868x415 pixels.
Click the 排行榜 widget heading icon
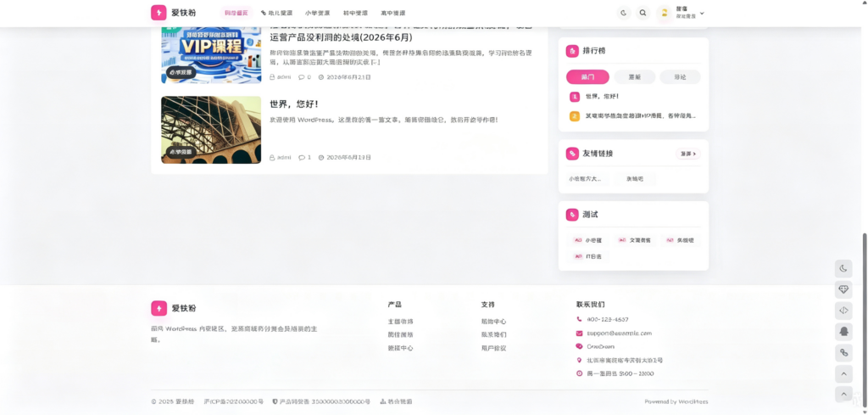point(572,51)
